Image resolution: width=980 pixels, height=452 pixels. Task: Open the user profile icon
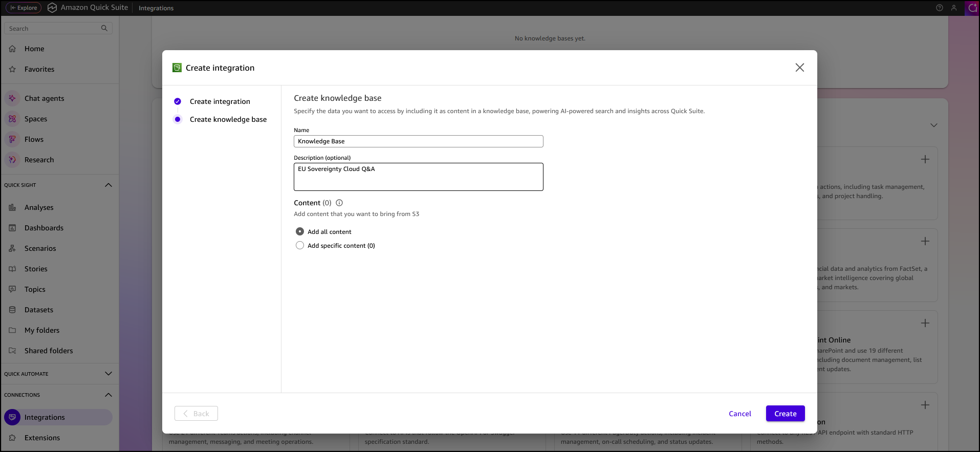(x=954, y=8)
